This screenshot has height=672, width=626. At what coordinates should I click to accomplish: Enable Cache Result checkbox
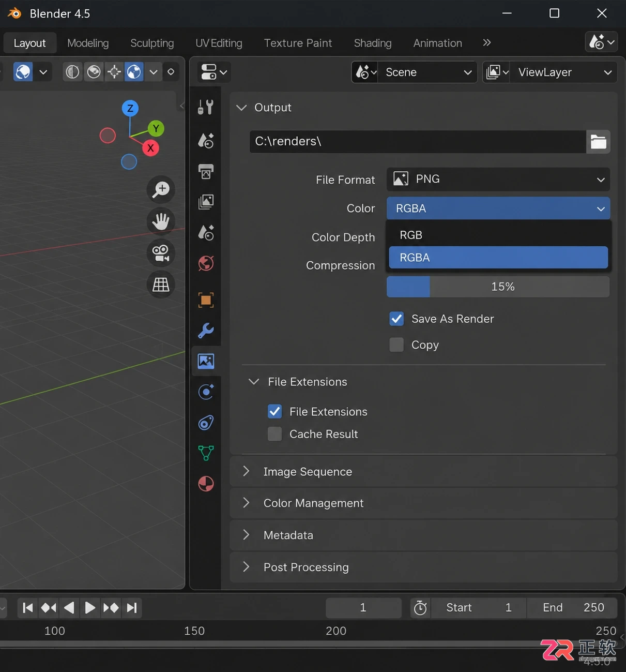[274, 434]
